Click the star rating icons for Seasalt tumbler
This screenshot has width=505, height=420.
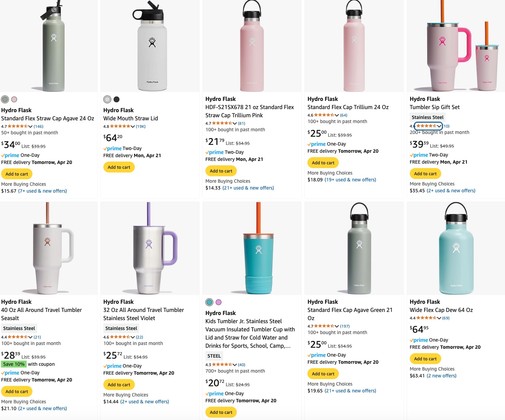point(18,337)
